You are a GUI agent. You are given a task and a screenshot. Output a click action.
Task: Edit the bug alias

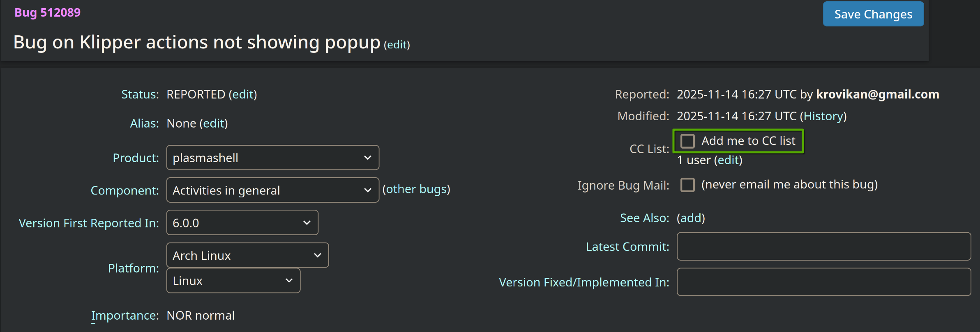click(x=213, y=124)
